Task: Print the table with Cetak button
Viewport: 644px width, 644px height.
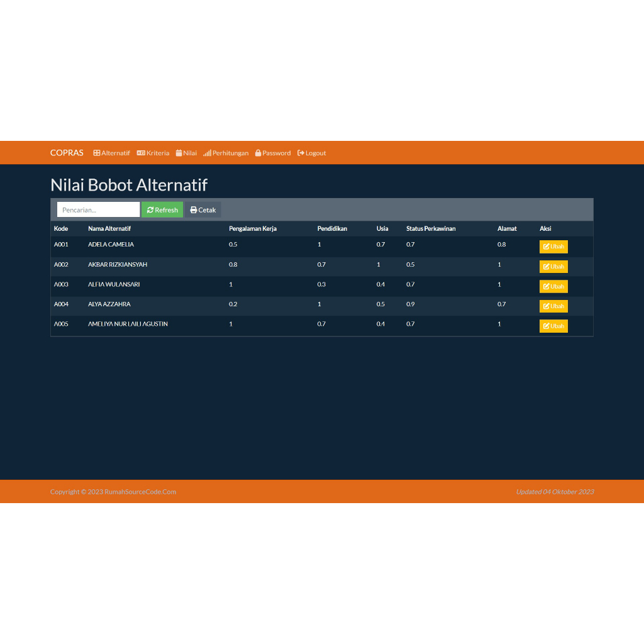Action: pyautogui.click(x=203, y=209)
